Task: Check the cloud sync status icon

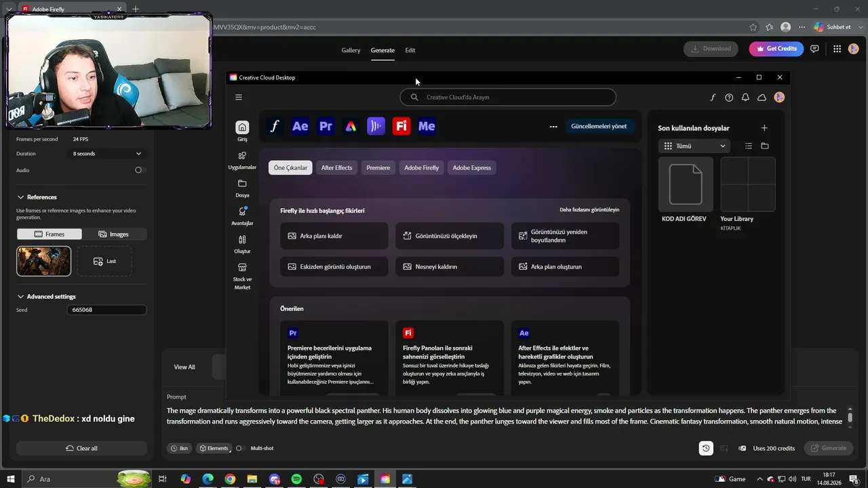Action: click(x=762, y=98)
